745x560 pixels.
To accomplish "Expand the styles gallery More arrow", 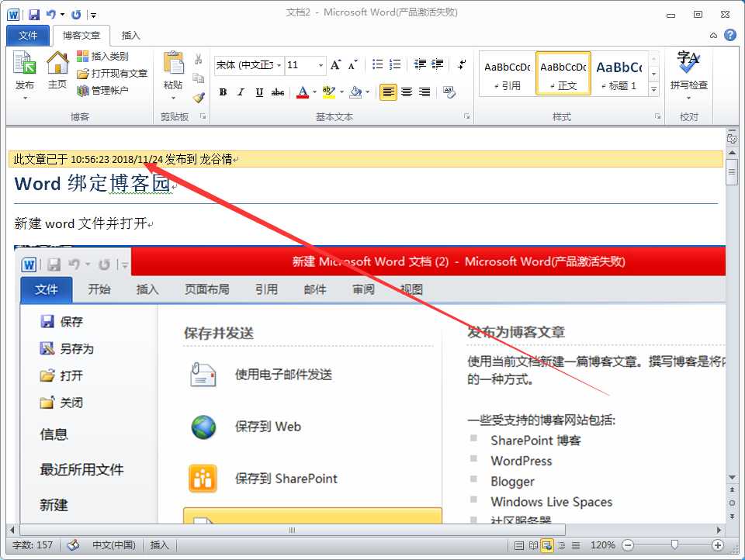I will pyautogui.click(x=653, y=89).
